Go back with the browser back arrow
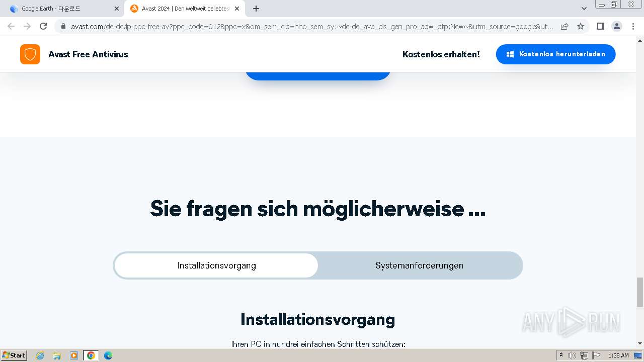The width and height of the screenshot is (644, 362). pos(11,26)
